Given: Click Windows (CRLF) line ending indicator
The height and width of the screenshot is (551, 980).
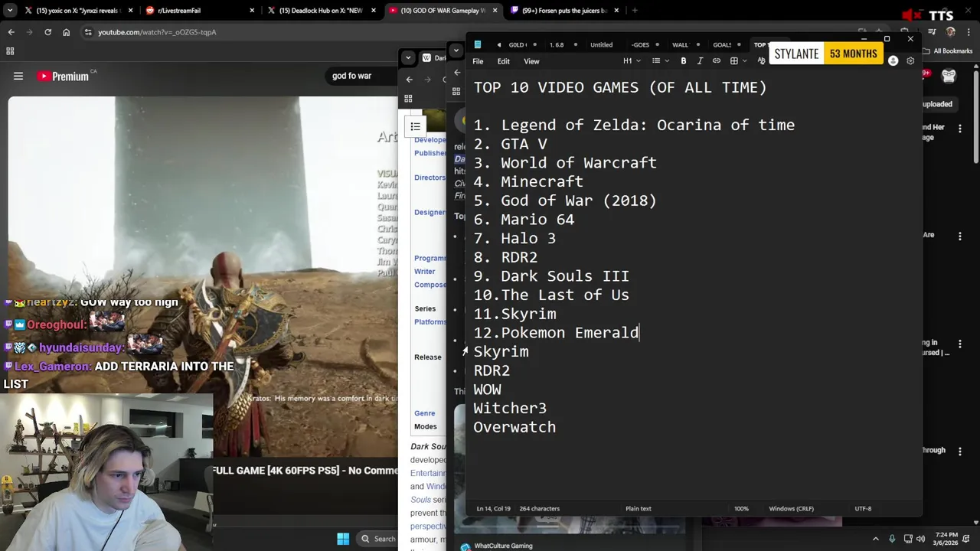Looking at the screenshot, I should [x=791, y=508].
